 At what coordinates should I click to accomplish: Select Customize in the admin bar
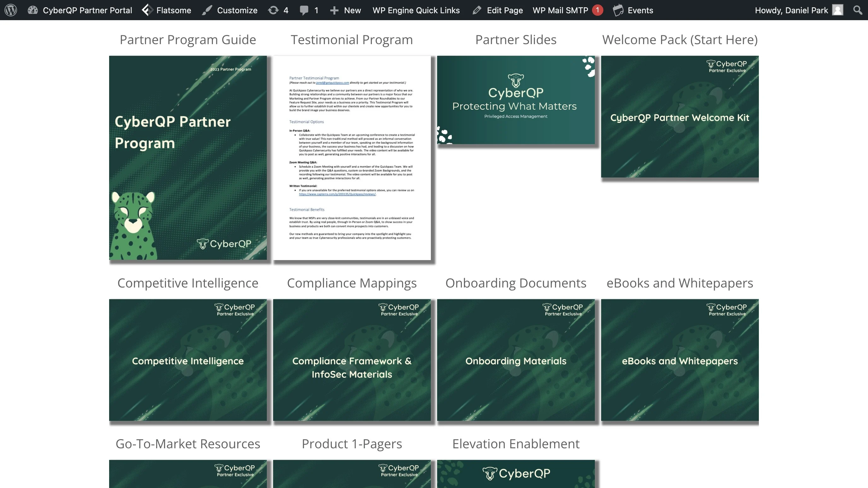(237, 10)
